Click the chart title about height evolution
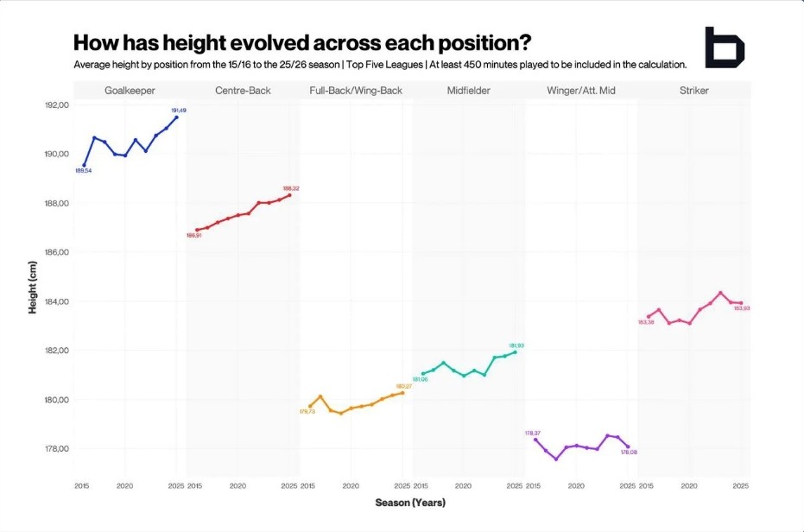This screenshot has height=532, width=804. click(x=302, y=42)
